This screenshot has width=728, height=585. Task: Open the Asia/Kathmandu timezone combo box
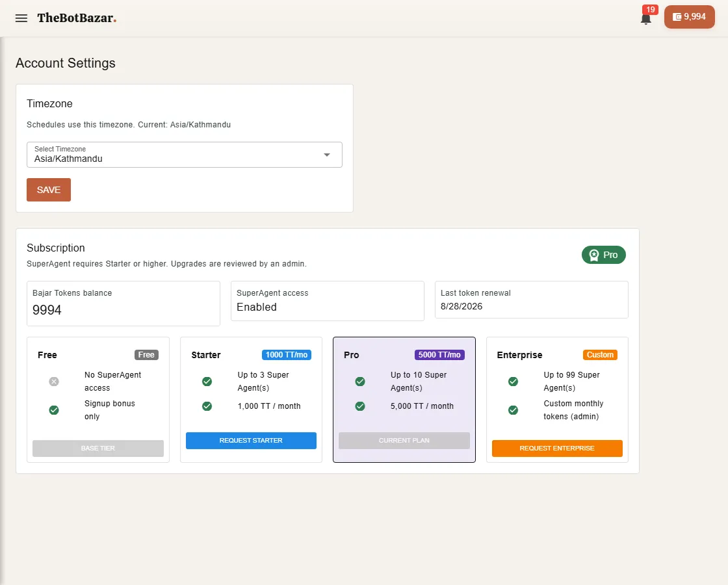pyautogui.click(x=185, y=155)
